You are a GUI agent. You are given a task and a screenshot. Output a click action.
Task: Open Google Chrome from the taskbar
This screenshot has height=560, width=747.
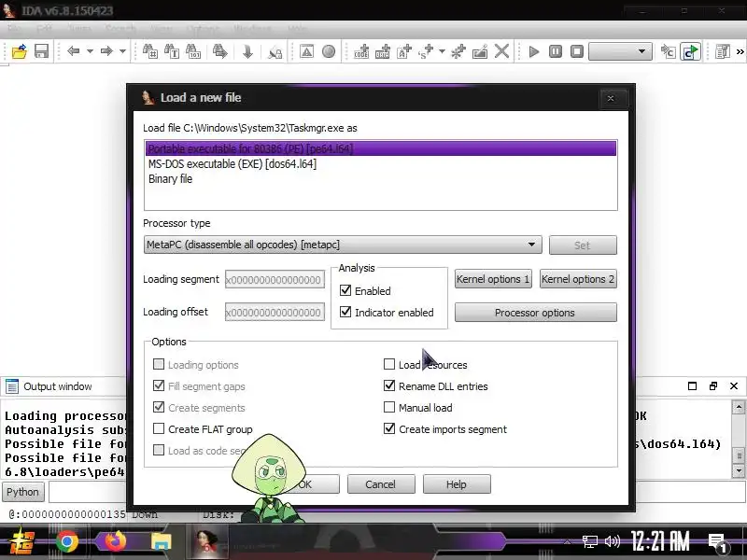[67, 541]
